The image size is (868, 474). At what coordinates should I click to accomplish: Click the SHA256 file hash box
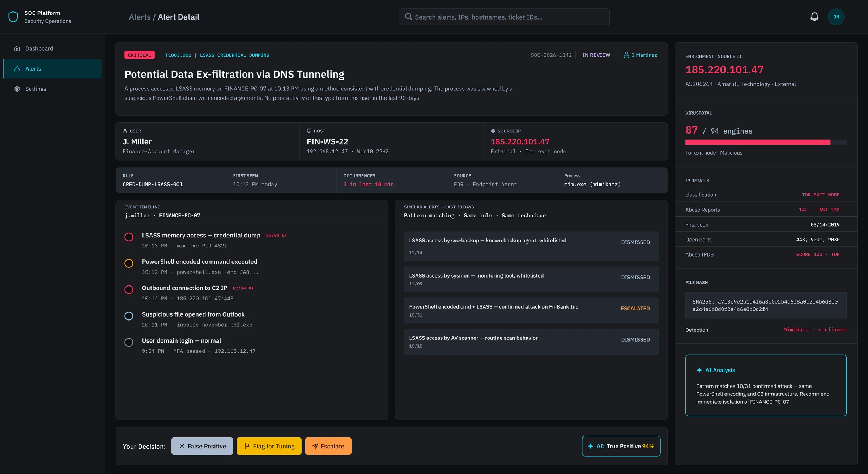point(766,305)
